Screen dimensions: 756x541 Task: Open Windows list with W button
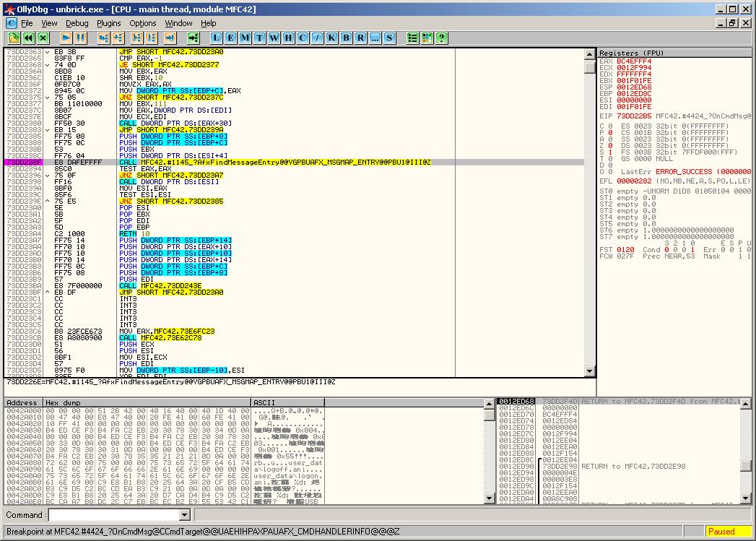click(274, 38)
